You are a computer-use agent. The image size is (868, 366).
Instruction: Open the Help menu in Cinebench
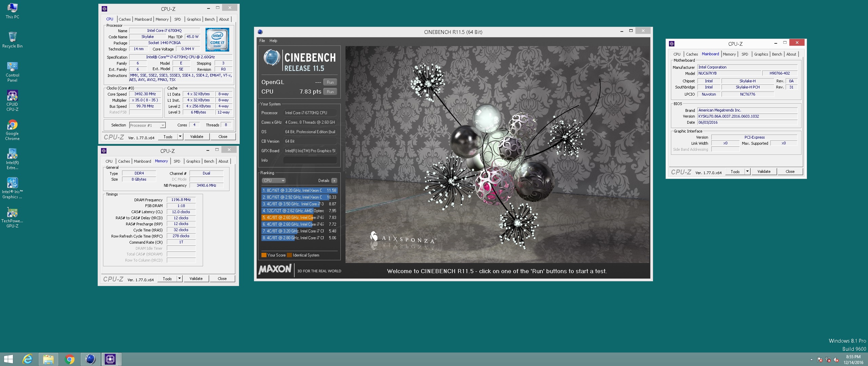[273, 41]
